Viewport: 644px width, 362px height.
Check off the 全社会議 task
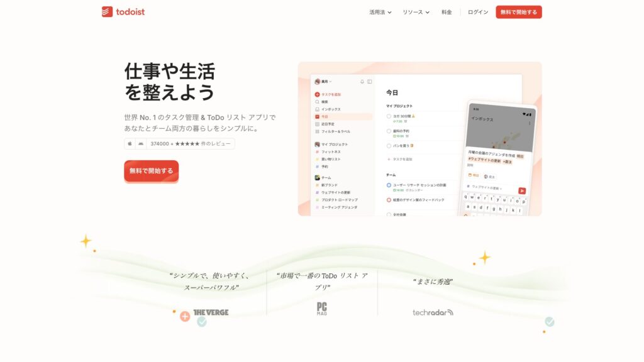coord(389,214)
